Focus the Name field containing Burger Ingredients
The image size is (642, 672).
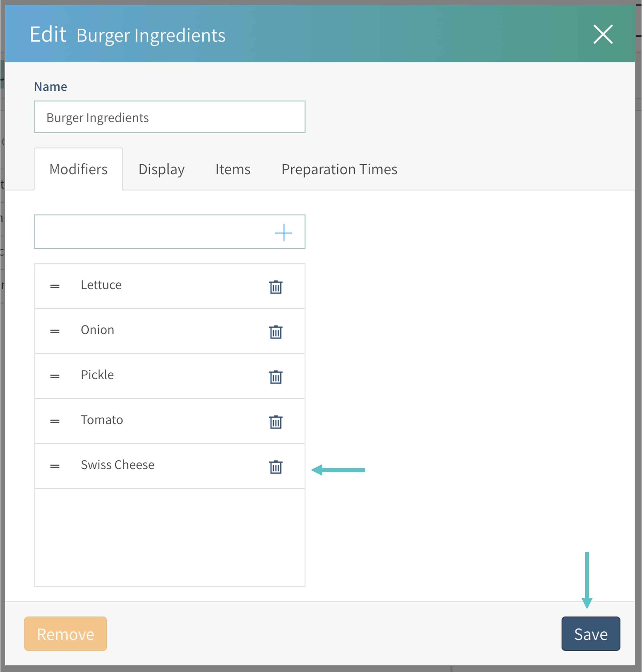tap(169, 117)
